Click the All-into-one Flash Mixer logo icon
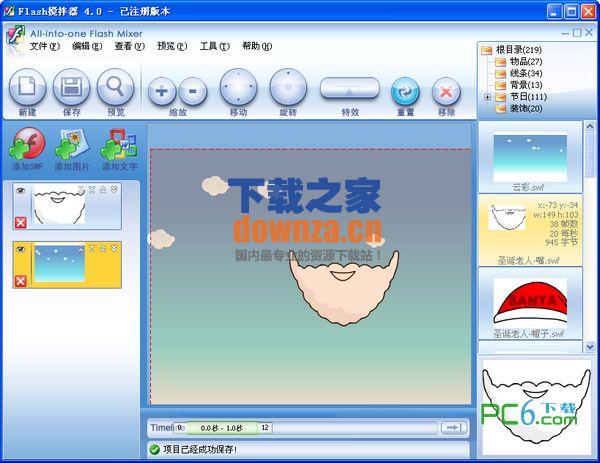Image resolution: width=600 pixels, height=463 pixels. pos(15,37)
